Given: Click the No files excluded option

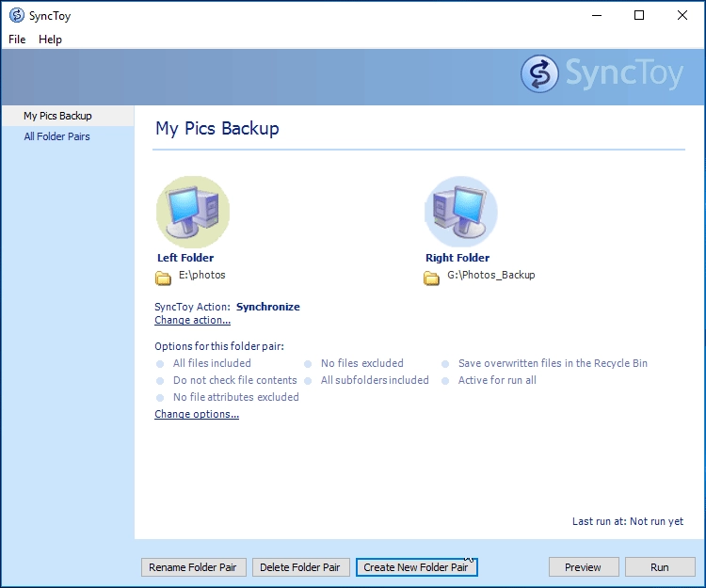Looking at the screenshot, I should [362, 363].
